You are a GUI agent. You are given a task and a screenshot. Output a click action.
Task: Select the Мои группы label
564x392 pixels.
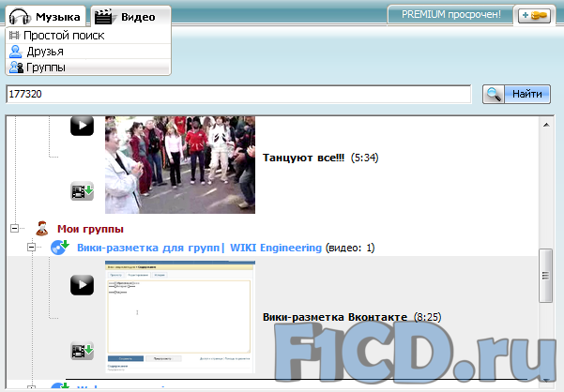coord(90,229)
